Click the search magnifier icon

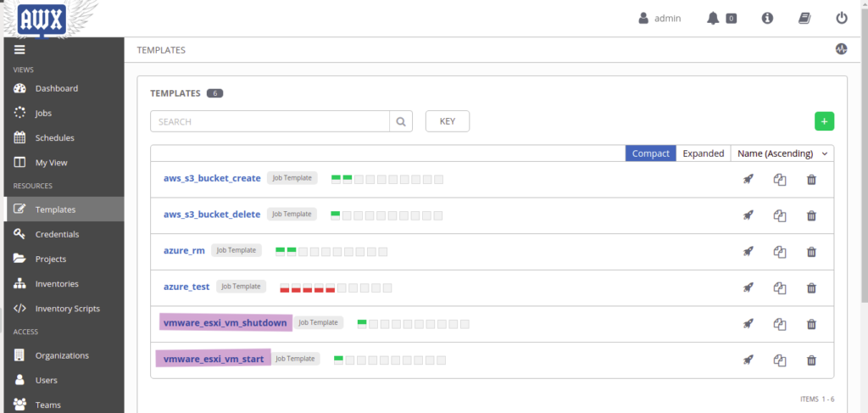point(401,121)
